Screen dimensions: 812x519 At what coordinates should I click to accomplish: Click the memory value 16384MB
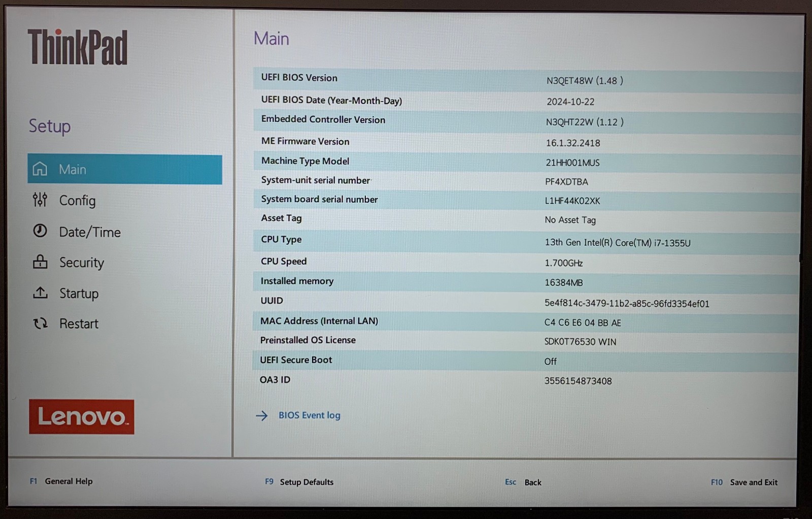tap(563, 282)
